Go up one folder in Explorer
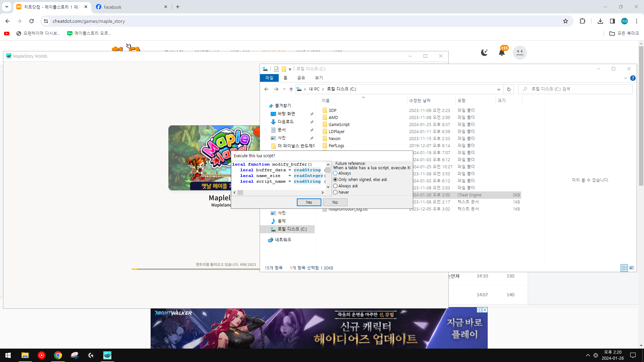644x362 pixels. tap(291, 89)
